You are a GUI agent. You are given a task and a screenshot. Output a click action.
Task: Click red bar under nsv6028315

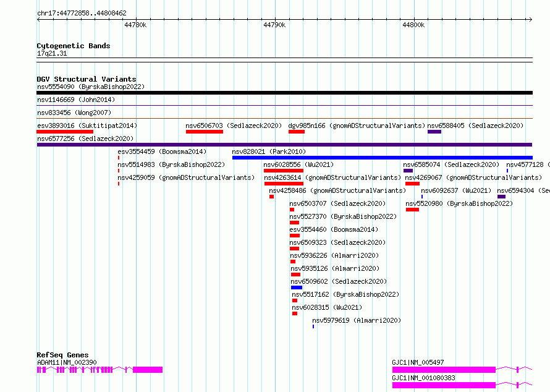295,313
